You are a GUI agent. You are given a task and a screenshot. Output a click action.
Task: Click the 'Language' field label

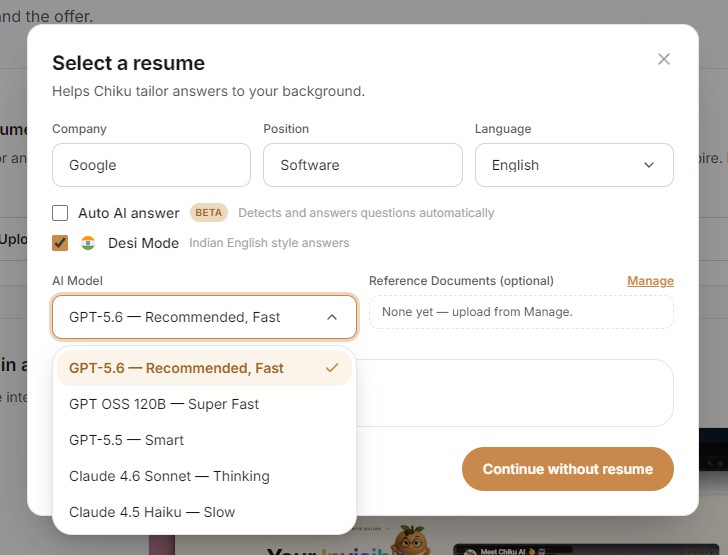tap(503, 129)
